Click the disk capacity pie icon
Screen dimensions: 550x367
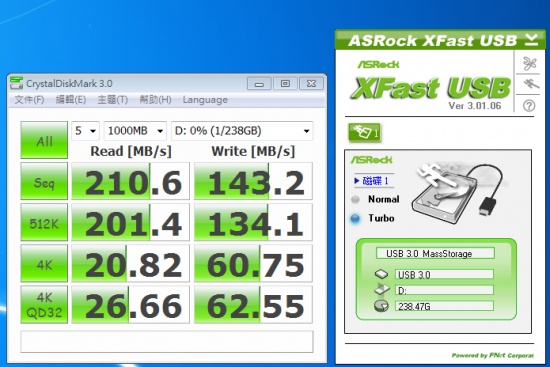point(381,306)
